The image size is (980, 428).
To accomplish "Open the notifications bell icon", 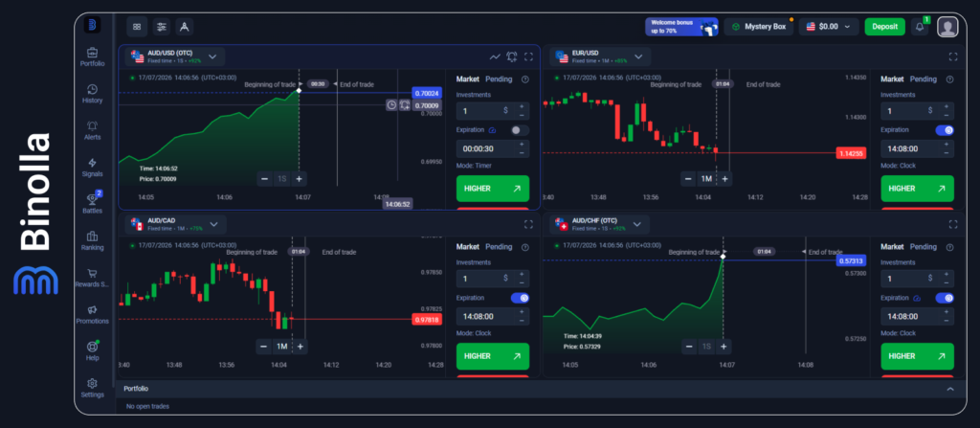I will pos(920,26).
